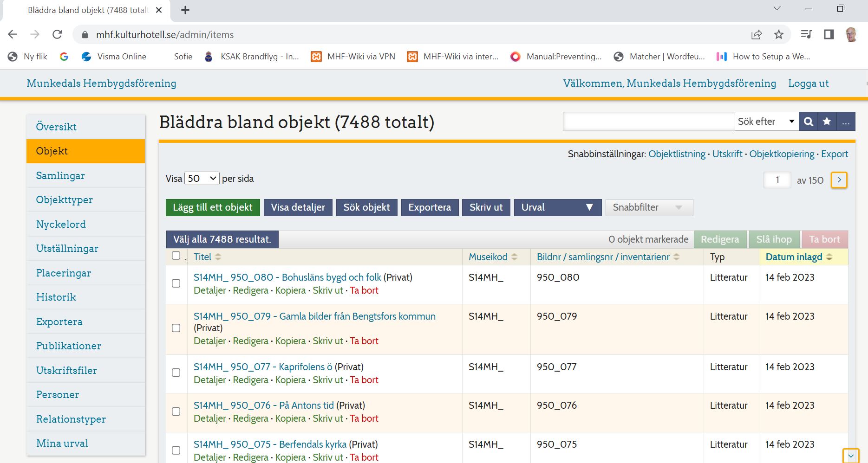The image size is (868, 463).
Task: Open Objektlistning quick setting link
Action: click(x=677, y=154)
